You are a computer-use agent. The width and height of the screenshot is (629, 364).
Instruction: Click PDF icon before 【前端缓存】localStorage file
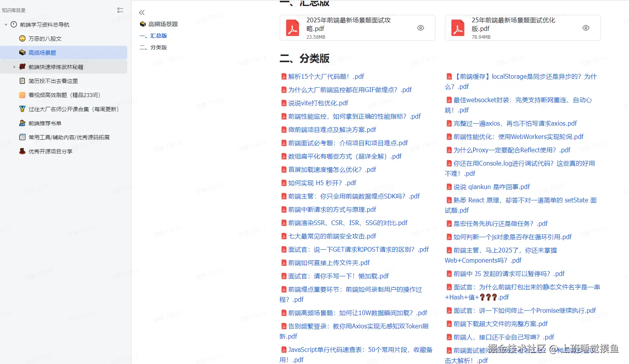click(x=449, y=76)
